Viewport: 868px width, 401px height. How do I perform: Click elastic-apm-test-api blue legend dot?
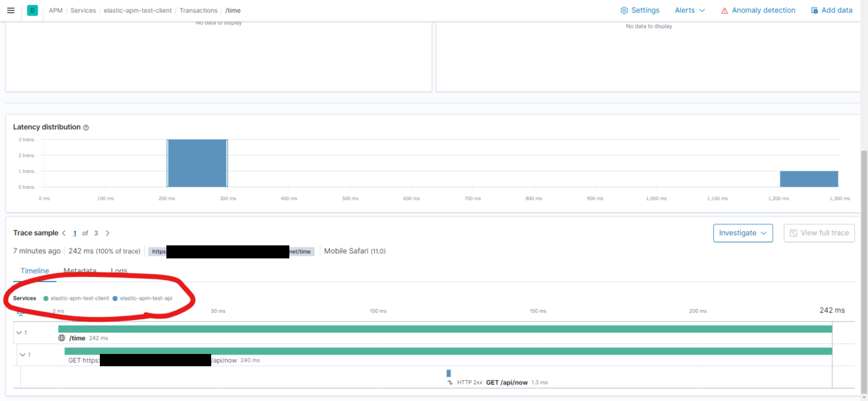[115, 298]
